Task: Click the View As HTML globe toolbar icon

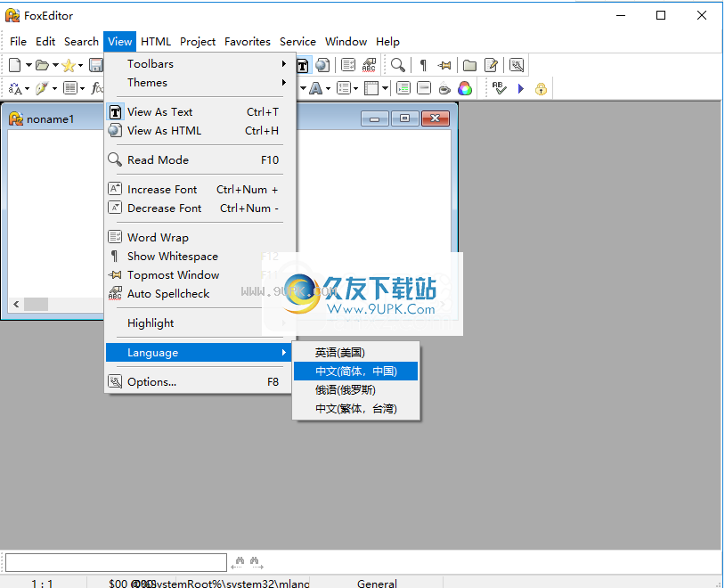Action: (322, 65)
